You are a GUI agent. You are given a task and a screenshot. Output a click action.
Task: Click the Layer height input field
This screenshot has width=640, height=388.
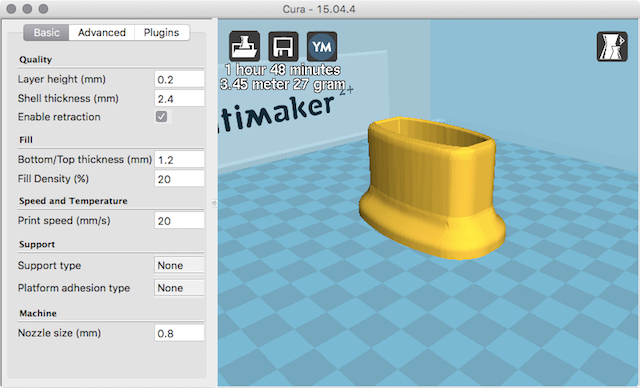coord(179,79)
